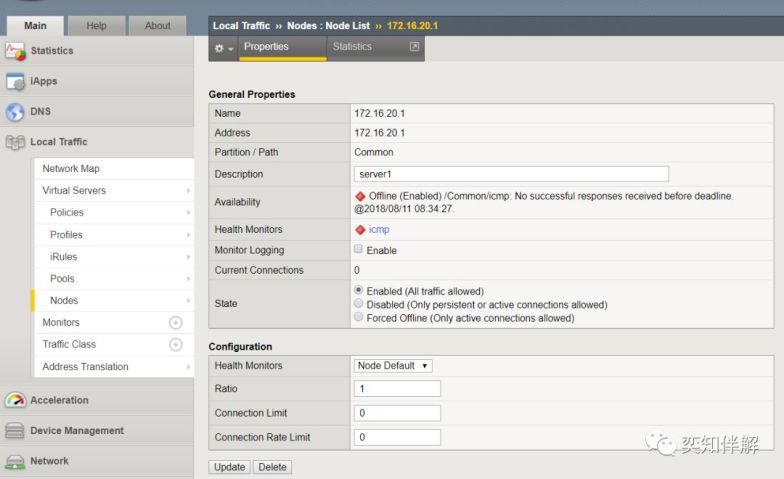Click the Connection Rate Limit input field
Screen dimensions: 784x479
point(397,438)
